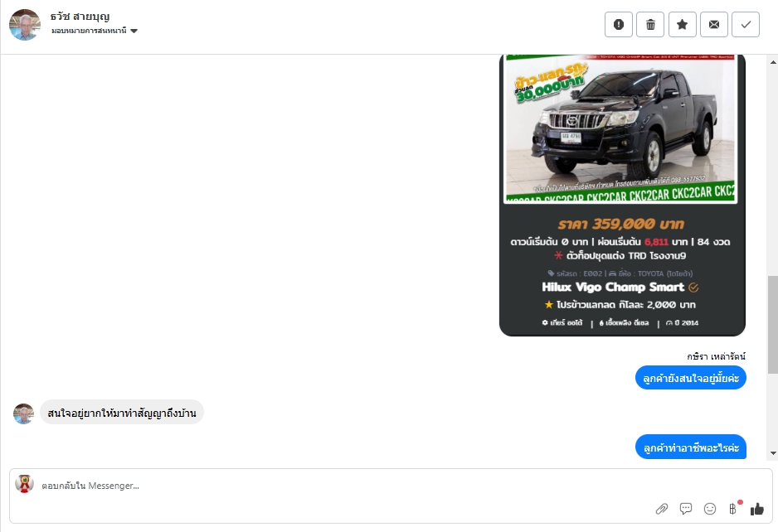The width and height of the screenshot is (778, 532).
Task: Mark conversation unread with envelope icon
Action: [714, 24]
